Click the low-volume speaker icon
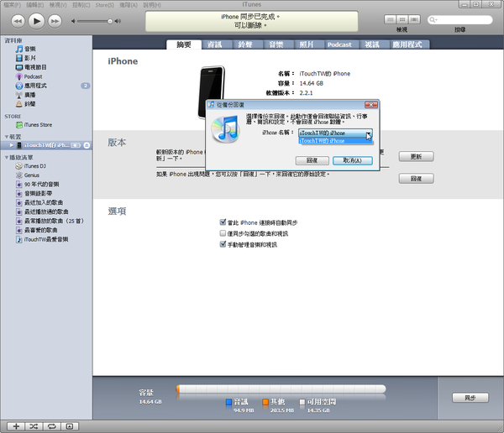 (x=73, y=21)
